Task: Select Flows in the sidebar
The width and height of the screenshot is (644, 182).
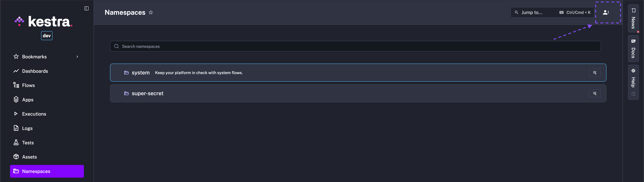Action: tap(28, 85)
